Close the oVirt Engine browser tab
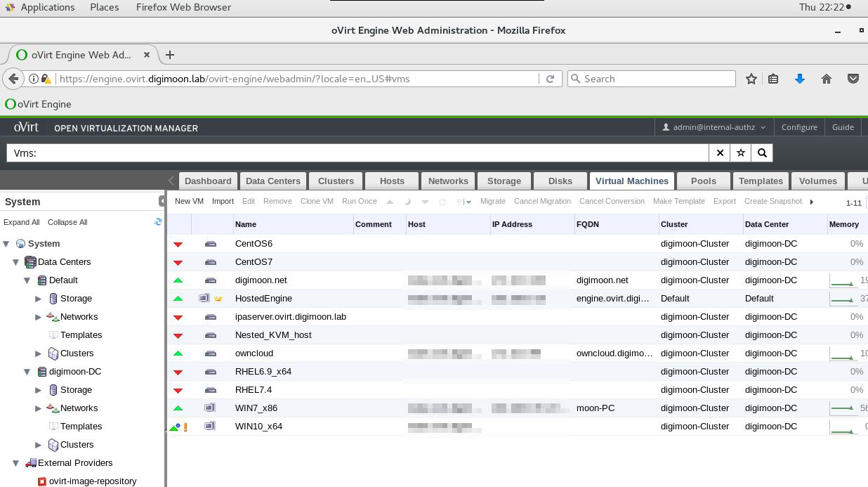This screenshot has width=868, height=487. (x=147, y=55)
